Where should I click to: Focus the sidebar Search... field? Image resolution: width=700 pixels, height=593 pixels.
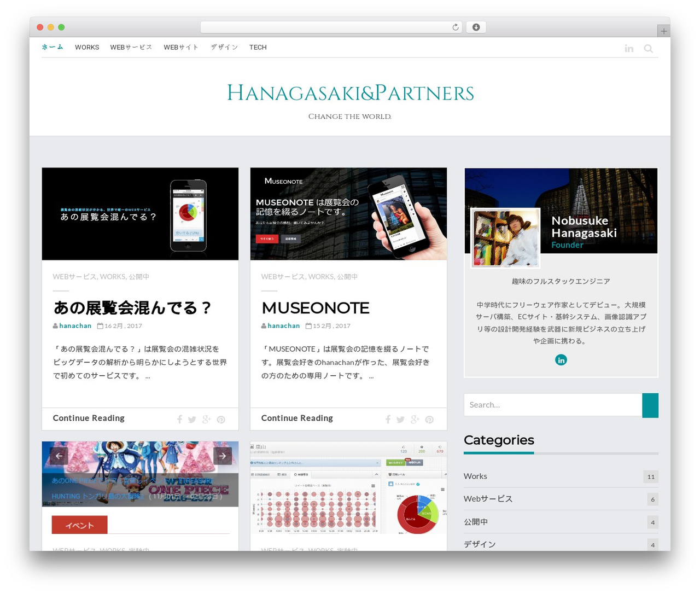(x=553, y=405)
